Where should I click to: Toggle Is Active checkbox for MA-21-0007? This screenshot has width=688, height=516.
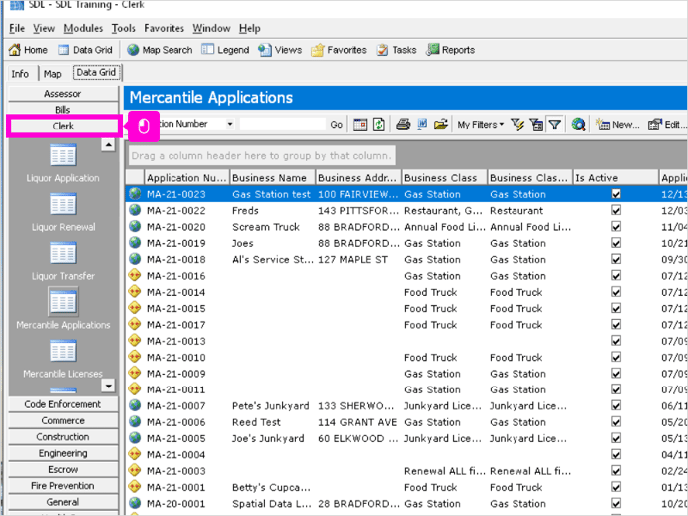[x=616, y=405]
